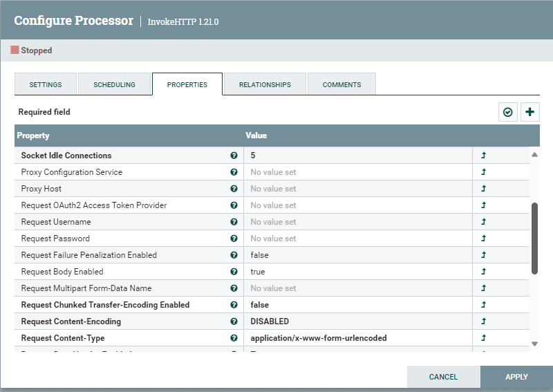
Task: Click arrow icon in Request Chunked Transfer-Encoding row
Action: coord(483,304)
